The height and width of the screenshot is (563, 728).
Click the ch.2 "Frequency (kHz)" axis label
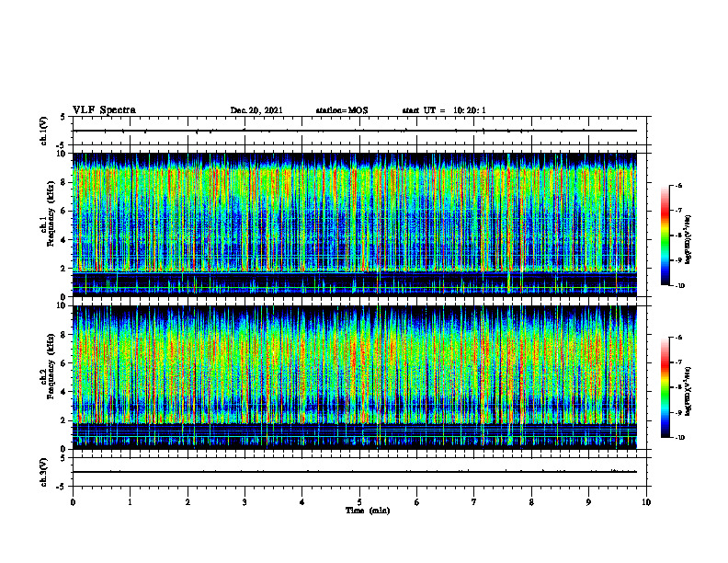pyautogui.click(x=51, y=366)
